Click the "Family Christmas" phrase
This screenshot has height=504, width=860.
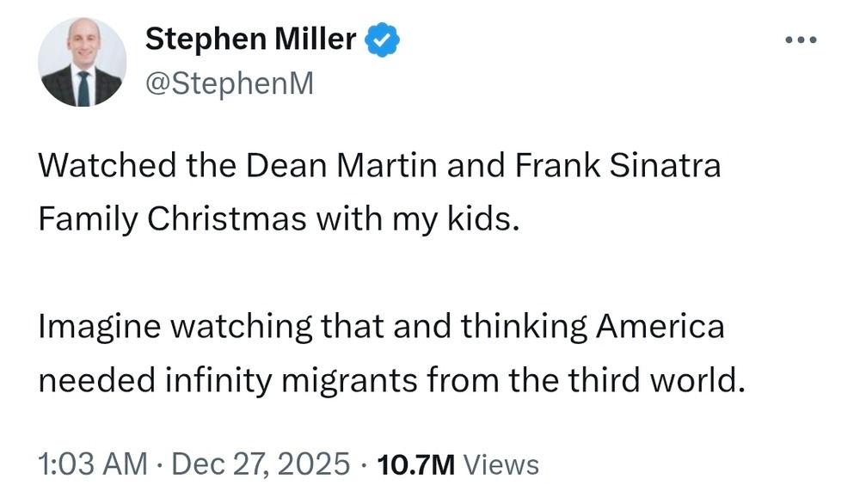(172, 218)
